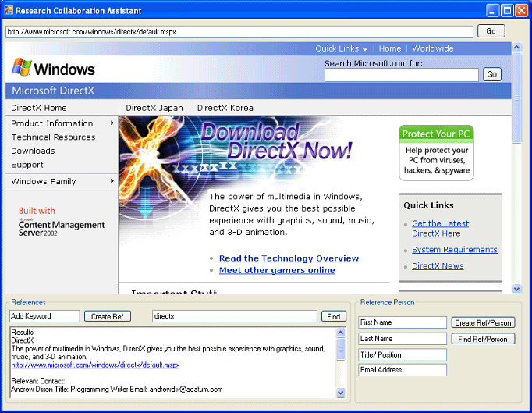
Task: Select DirectX Japan tab
Action: tap(154, 108)
